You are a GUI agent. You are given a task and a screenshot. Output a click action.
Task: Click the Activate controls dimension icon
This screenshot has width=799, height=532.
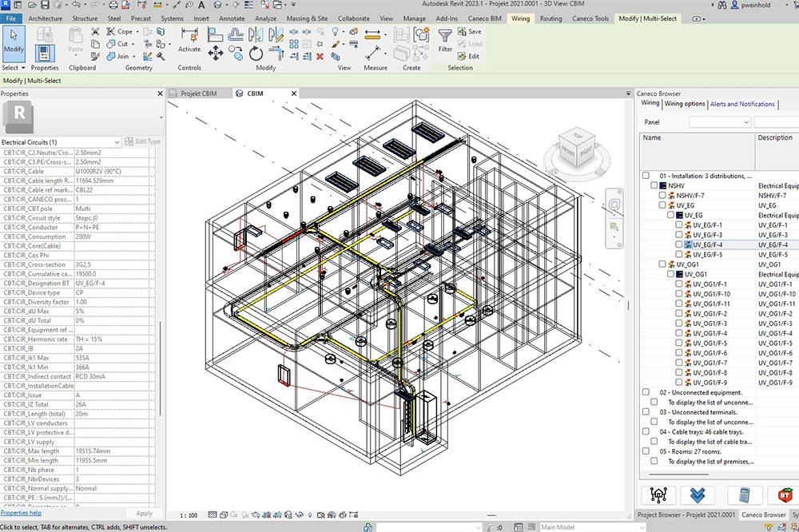189,40
